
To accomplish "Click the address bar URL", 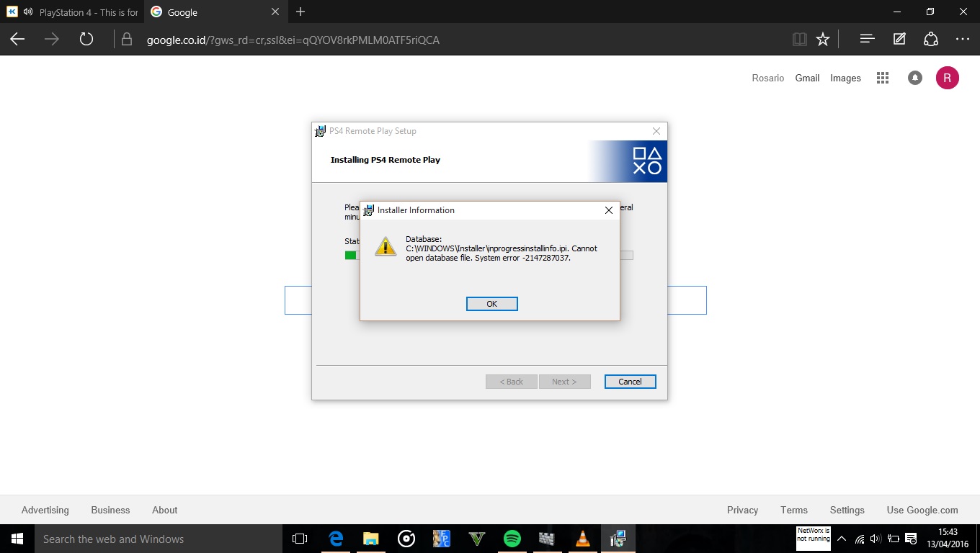I will [x=293, y=40].
